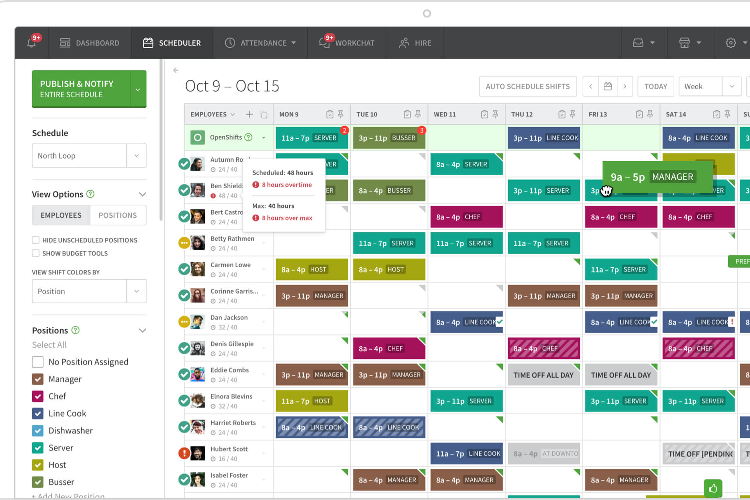
Task: Toggle the Line Cook position checkbox
Action: pos(38,413)
